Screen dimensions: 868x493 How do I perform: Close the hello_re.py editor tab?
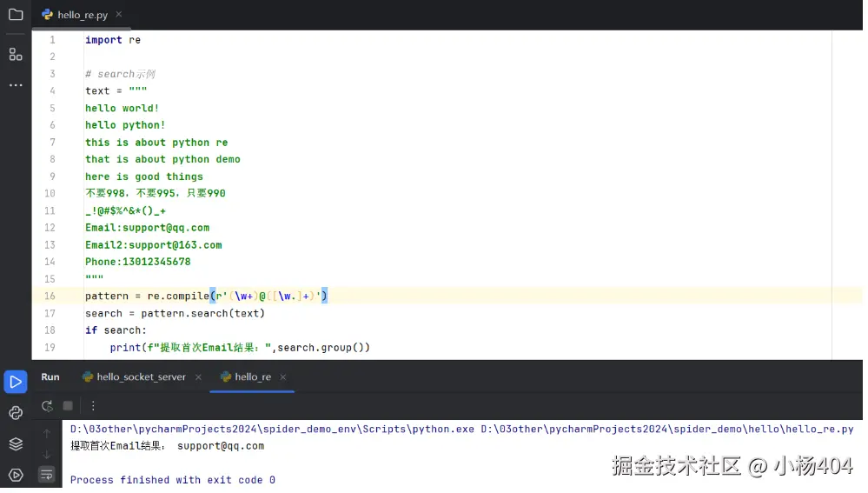coord(118,15)
